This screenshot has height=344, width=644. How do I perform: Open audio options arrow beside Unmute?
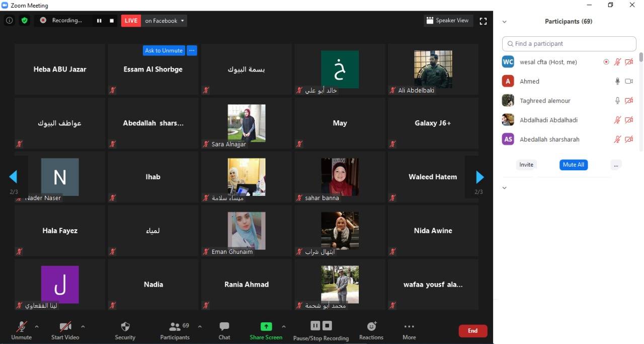click(x=37, y=326)
